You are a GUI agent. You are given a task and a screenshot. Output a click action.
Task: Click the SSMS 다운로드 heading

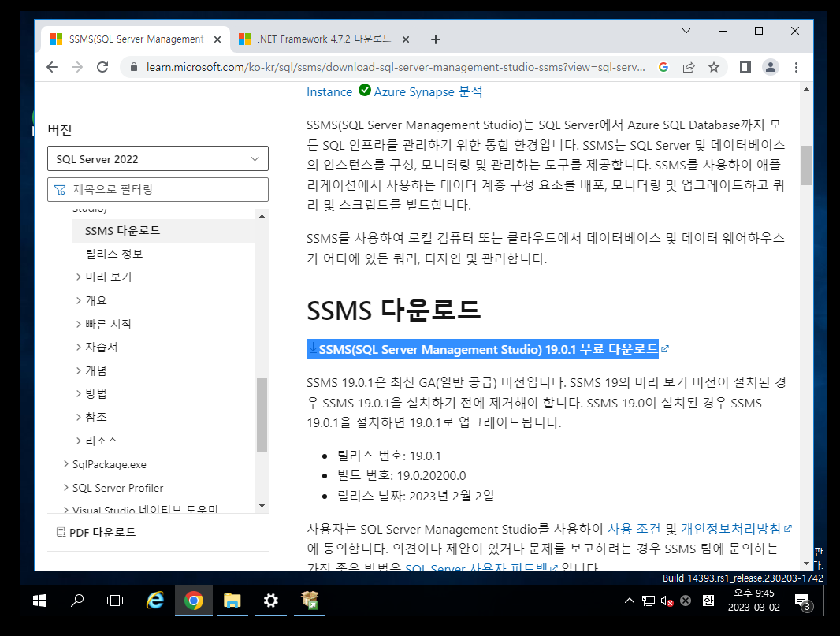coord(394,311)
